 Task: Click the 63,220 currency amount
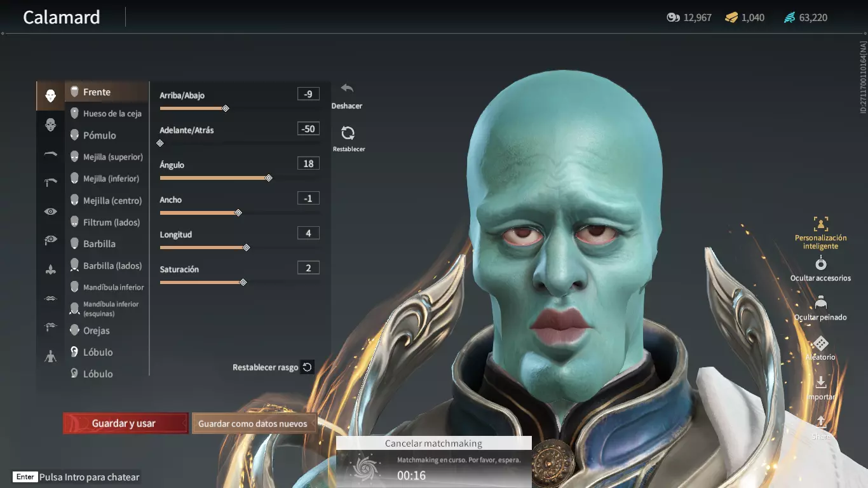click(813, 18)
